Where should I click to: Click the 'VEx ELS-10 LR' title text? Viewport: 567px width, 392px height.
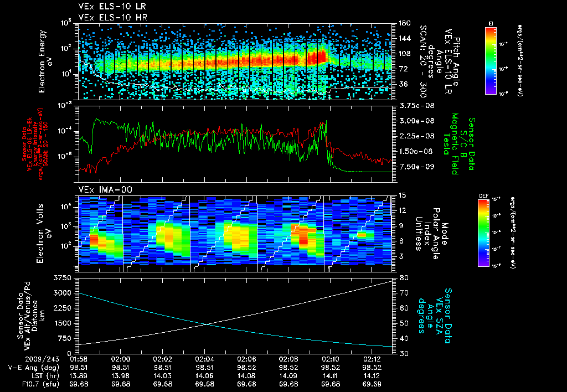112,7
